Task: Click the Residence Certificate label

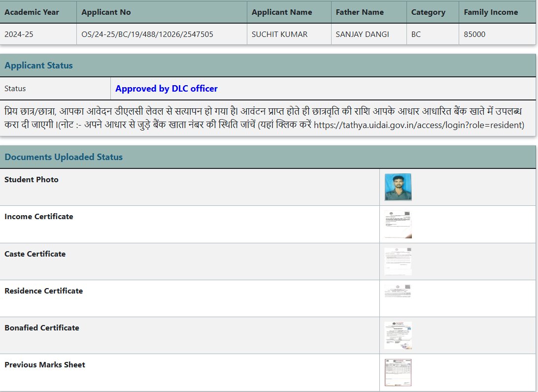Action: 43,291
